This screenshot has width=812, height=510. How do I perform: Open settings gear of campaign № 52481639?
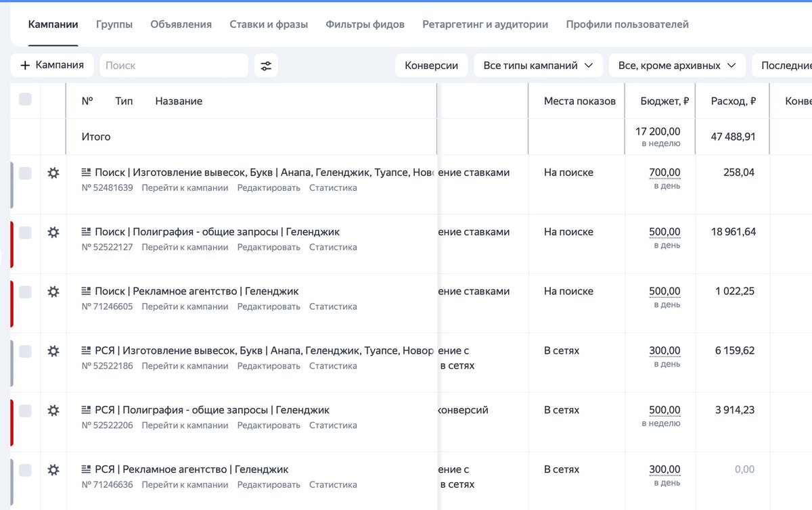coord(53,172)
